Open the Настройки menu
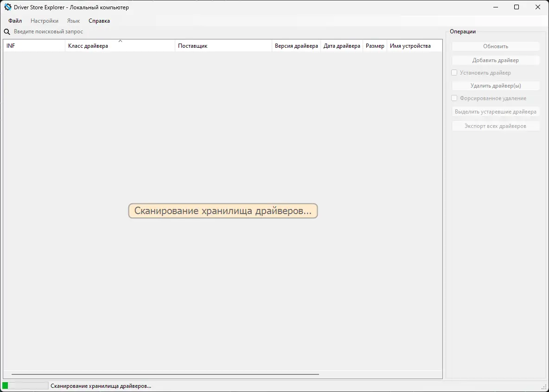The height and width of the screenshot is (392, 549). tap(44, 20)
